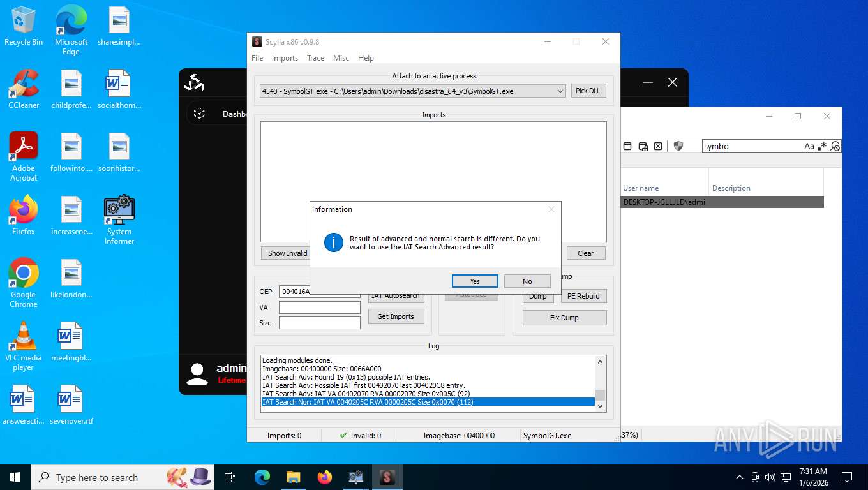Expand the system tray hidden icons chevron
Image resolution: width=868 pixels, height=490 pixels.
pos(740,477)
